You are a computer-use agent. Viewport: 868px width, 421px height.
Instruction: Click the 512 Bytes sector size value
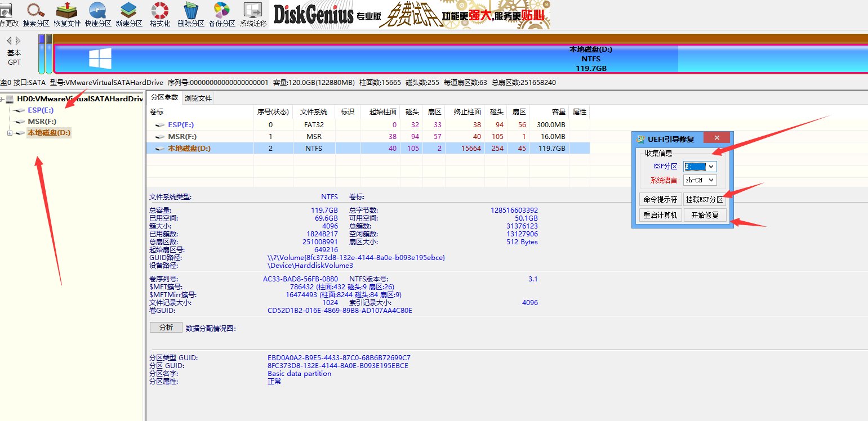(522, 242)
